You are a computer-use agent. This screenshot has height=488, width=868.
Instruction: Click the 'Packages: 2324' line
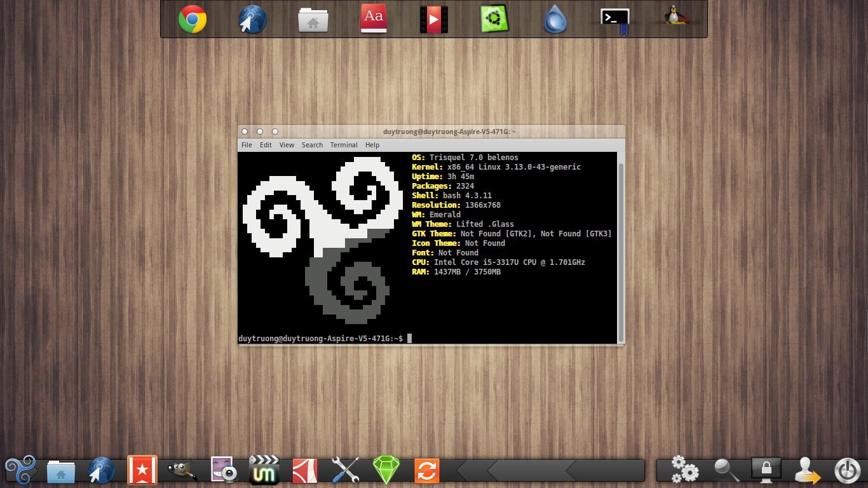pos(443,186)
